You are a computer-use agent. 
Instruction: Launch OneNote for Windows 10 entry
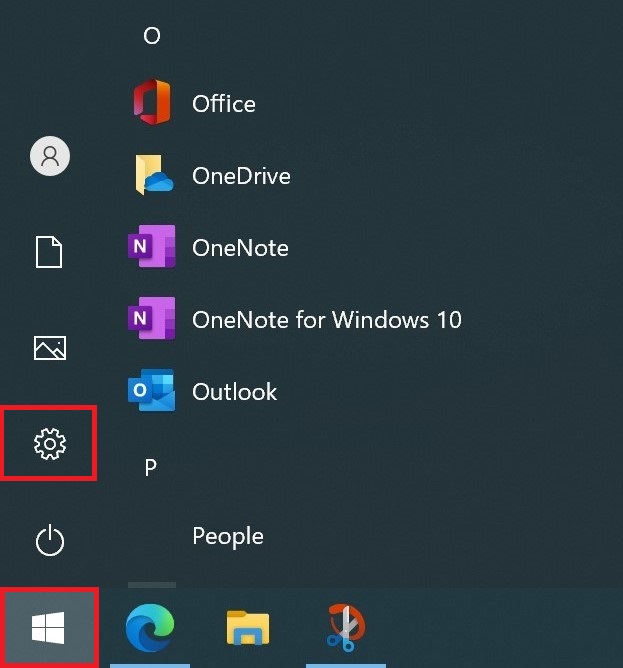(x=327, y=320)
